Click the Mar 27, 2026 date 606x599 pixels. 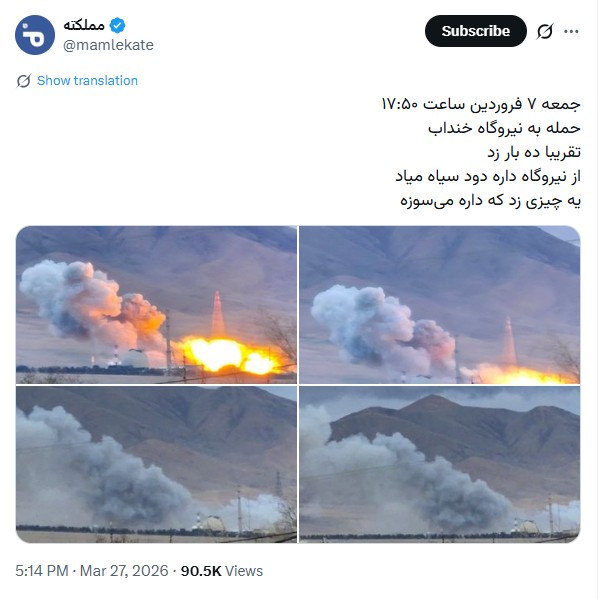pos(124,571)
